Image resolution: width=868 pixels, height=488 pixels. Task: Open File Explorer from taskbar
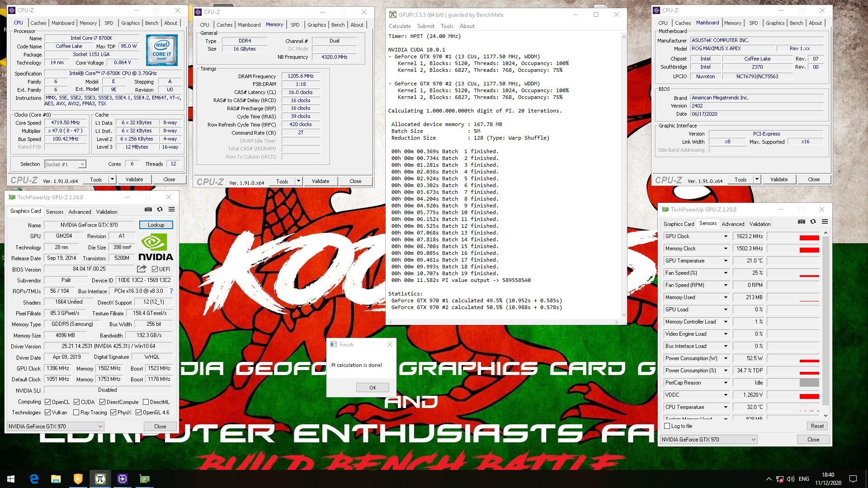(56, 479)
